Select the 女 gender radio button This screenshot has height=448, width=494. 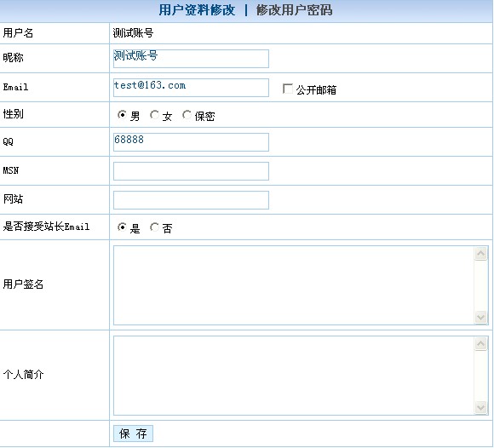click(154, 115)
